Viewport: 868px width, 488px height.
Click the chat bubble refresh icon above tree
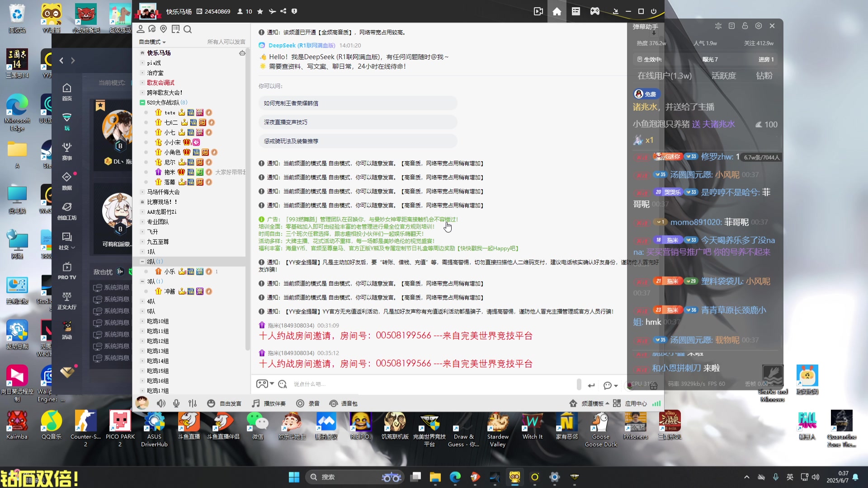[152, 29]
